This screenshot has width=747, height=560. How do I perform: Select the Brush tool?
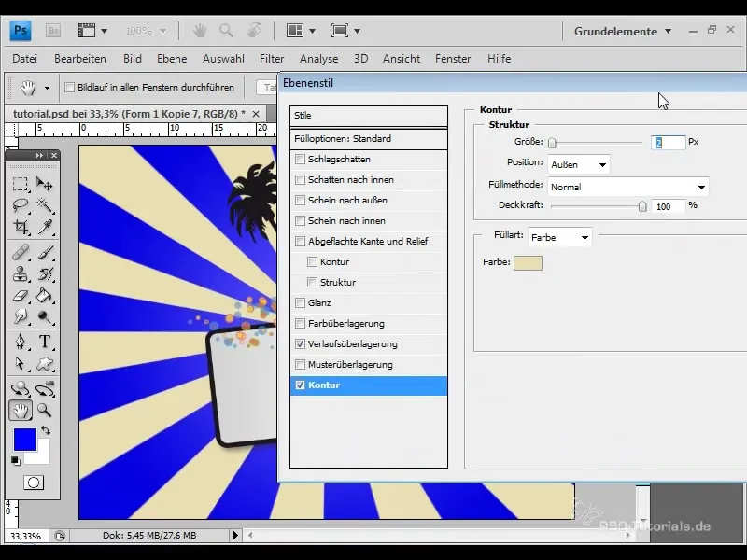[45, 252]
